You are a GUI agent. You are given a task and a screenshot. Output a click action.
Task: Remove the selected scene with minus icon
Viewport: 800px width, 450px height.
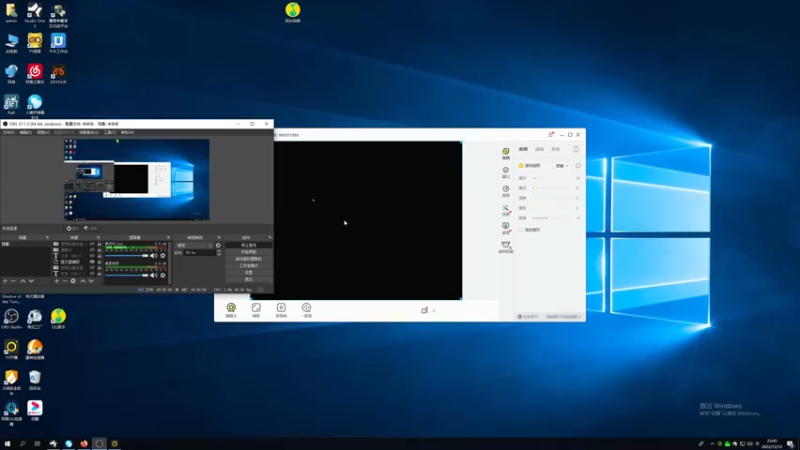(13, 281)
